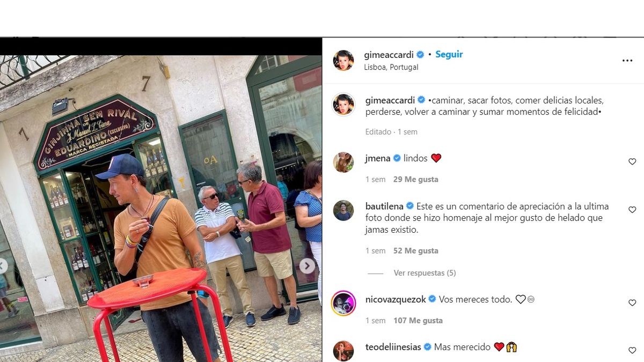Open bautilena's profile avatar

(343, 211)
